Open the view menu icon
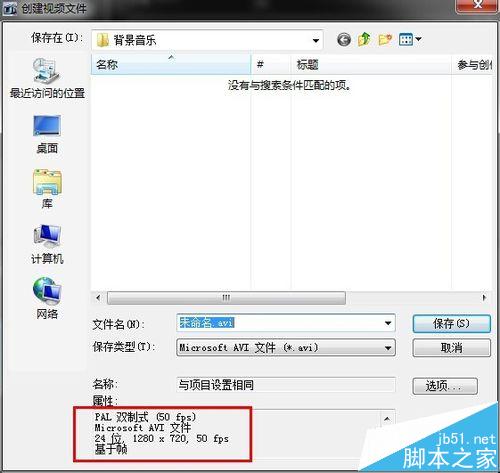Viewport: 500px width, 473px height. [x=406, y=40]
